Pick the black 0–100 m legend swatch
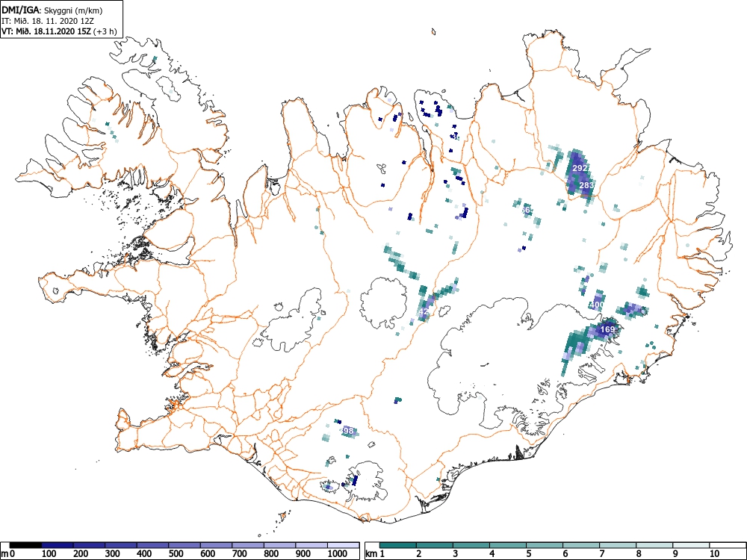 [x=25, y=545]
